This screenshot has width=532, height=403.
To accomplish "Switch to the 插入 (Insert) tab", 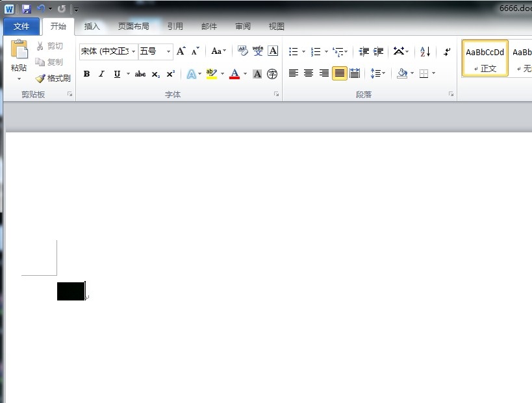I will click(92, 27).
